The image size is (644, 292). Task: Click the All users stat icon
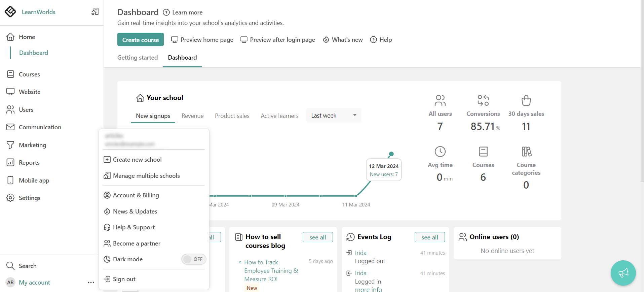(x=440, y=100)
